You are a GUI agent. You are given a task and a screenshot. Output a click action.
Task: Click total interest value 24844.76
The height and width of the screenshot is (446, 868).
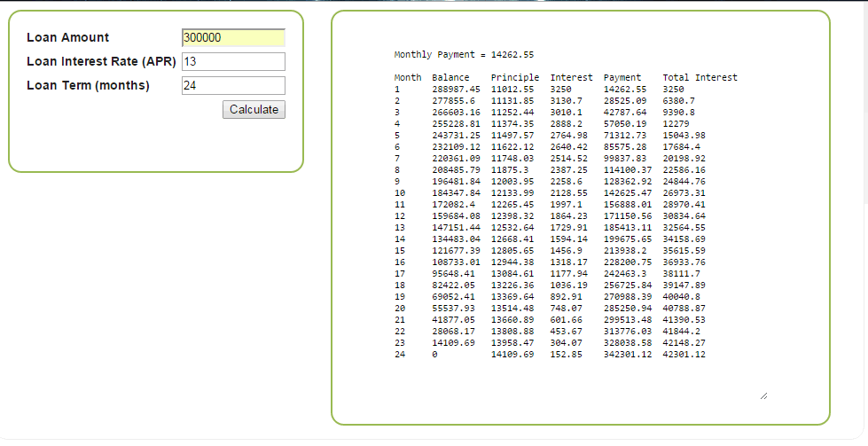pyautogui.click(x=684, y=182)
